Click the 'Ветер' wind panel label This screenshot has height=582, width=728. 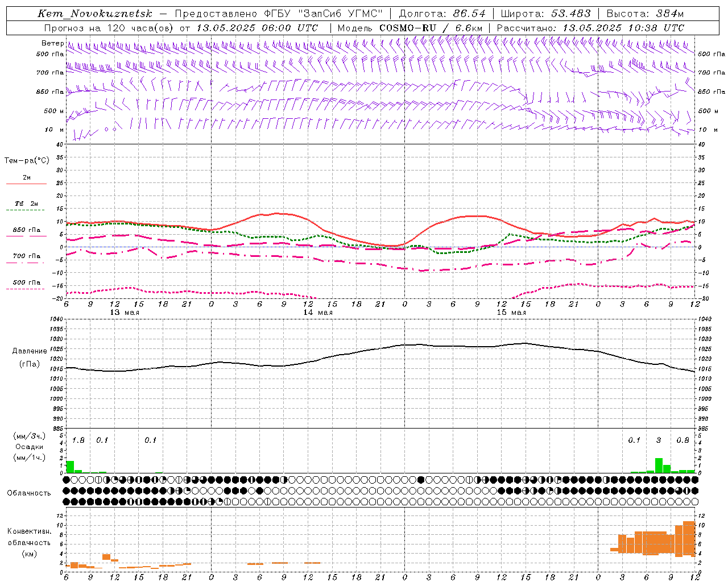coord(52,43)
